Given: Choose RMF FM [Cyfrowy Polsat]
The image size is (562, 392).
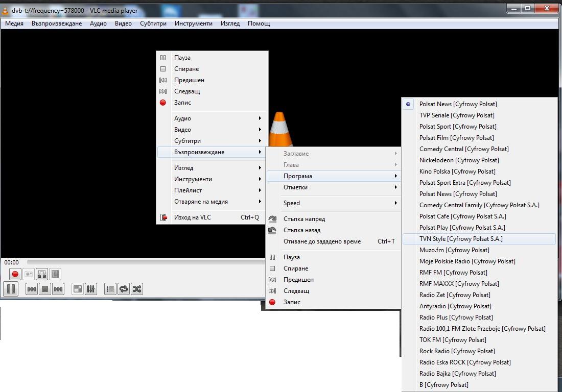Looking at the screenshot, I should [479, 273].
